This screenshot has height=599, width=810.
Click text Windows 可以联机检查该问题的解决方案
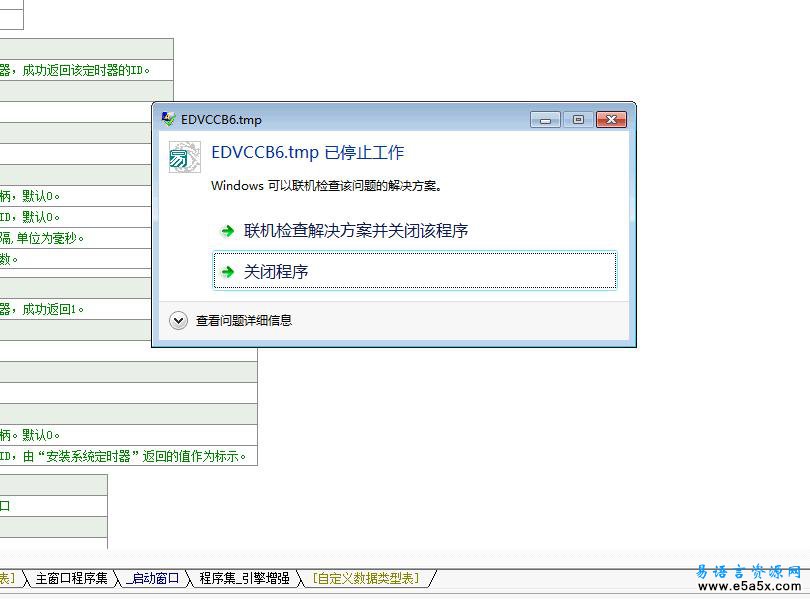point(326,185)
